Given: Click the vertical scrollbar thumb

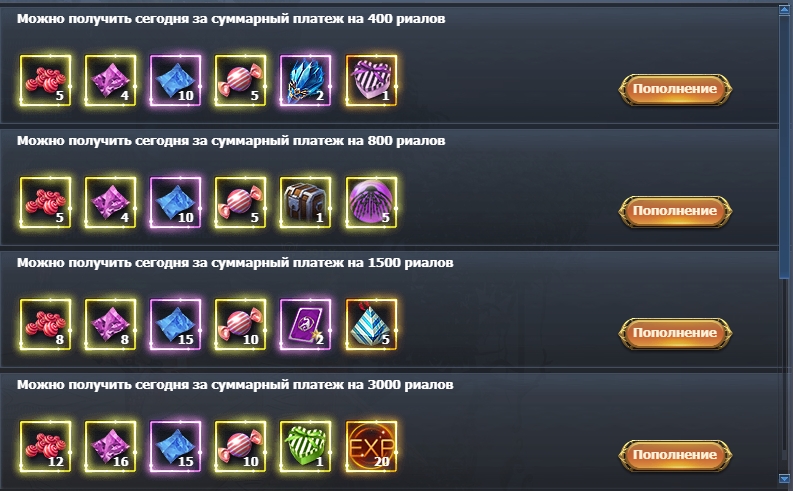Looking at the screenshot, I should pyautogui.click(x=784, y=147).
